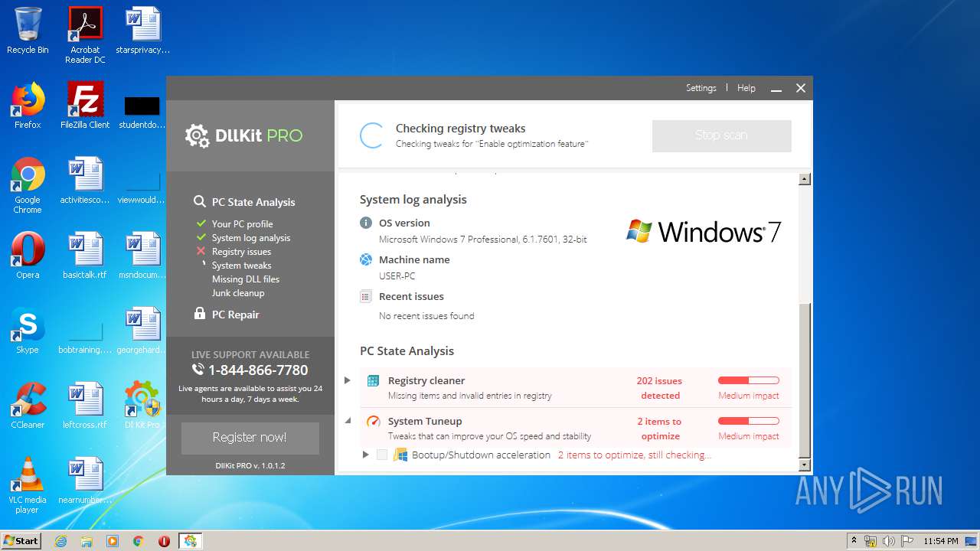Open the Dll Kit Pro desktop shortcut
980x551 pixels.
142,406
